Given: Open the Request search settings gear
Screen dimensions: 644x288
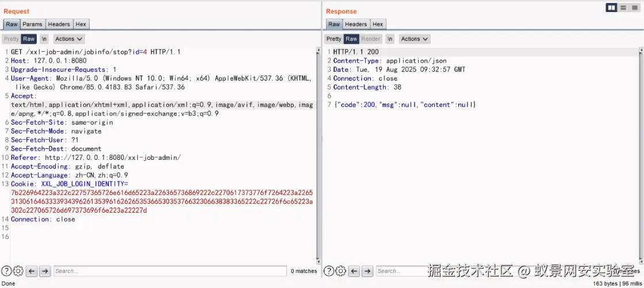Looking at the screenshot, I should point(18,271).
